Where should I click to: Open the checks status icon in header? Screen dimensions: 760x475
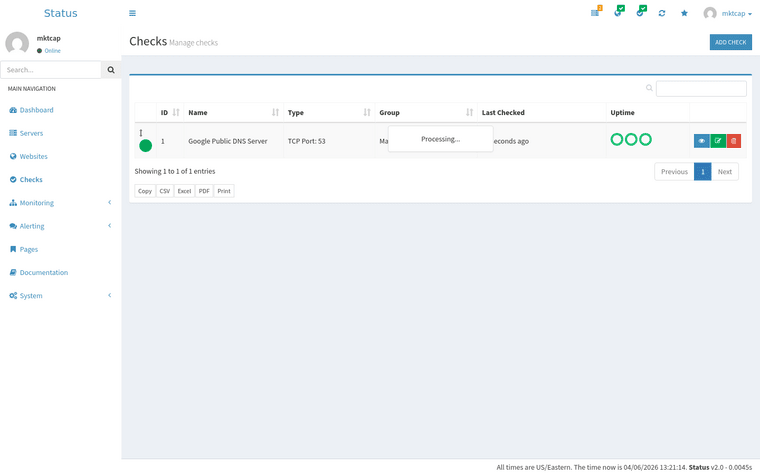[641, 12]
